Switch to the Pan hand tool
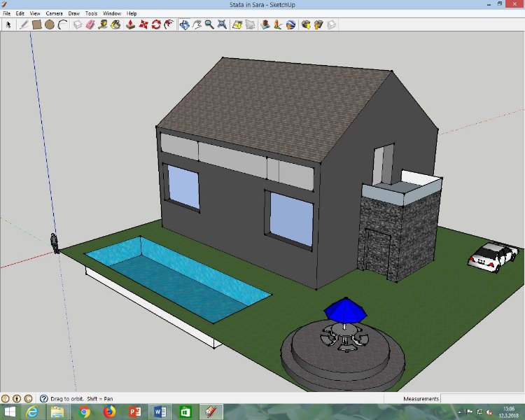This screenshot has height=420, width=525. [197, 24]
